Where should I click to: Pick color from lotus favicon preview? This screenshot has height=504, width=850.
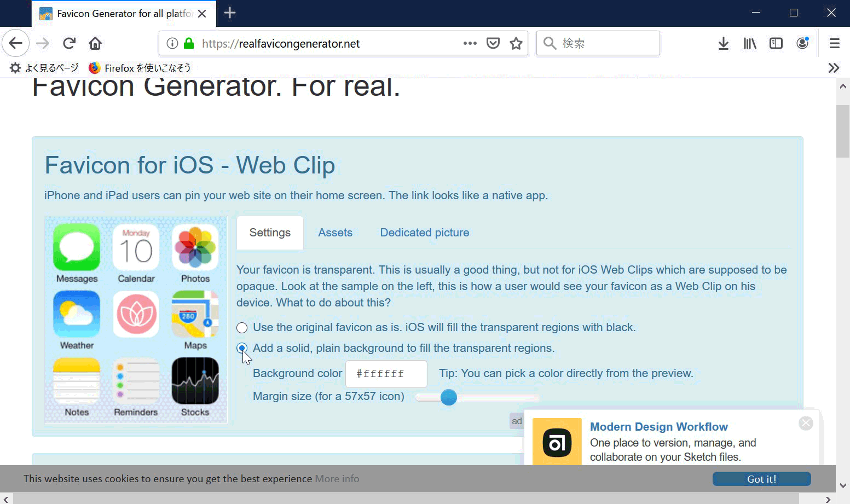pyautogui.click(x=136, y=314)
